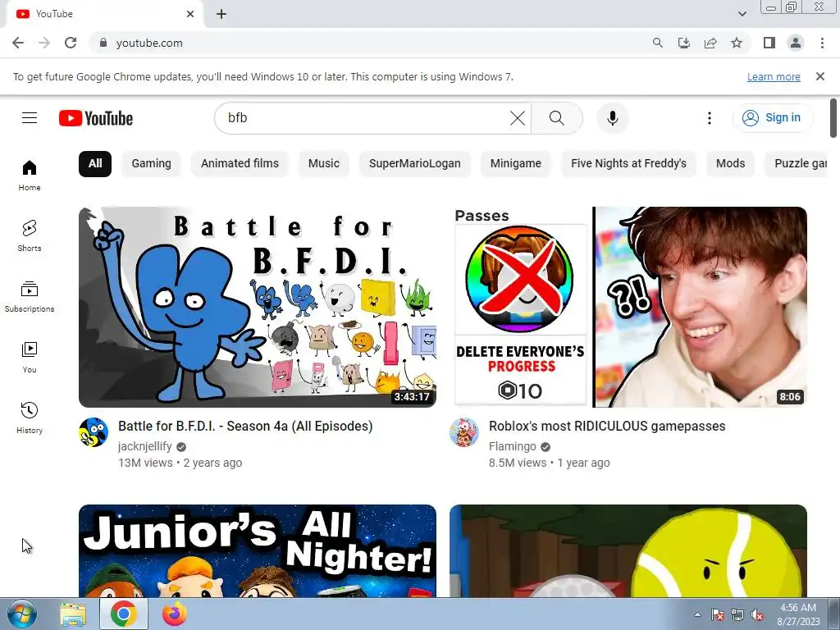Image resolution: width=840 pixels, height=630 pixels.
Task: Toggle Chrome side panel
Action: (769, 43)
